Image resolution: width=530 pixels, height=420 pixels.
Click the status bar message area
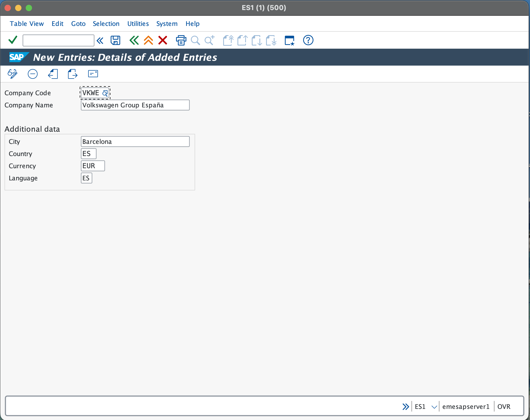click(203, 407)
